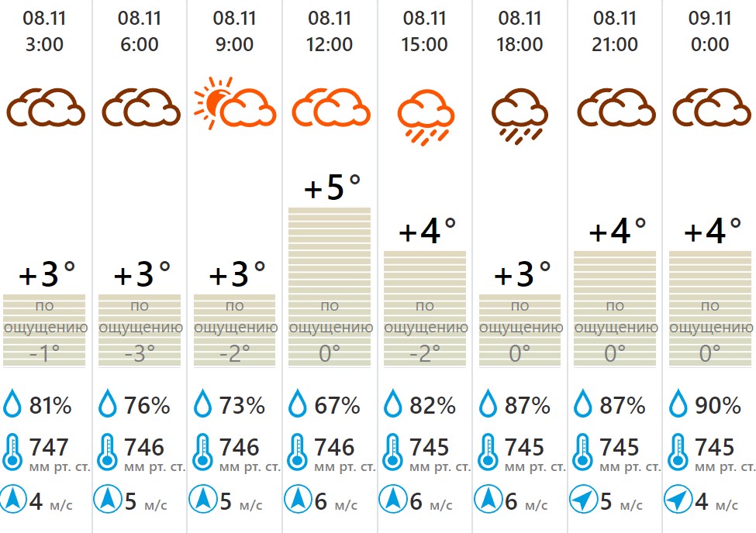The width and height of the screenshot is (756, 533).
Task: Click the cloud icon for 09.11 0:00
Action: (x=711, y=107)
